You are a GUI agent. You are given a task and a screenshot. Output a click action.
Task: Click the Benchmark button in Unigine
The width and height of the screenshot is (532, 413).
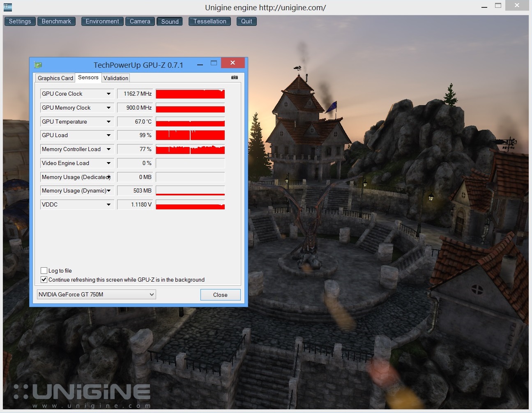(x=56, y=21)
